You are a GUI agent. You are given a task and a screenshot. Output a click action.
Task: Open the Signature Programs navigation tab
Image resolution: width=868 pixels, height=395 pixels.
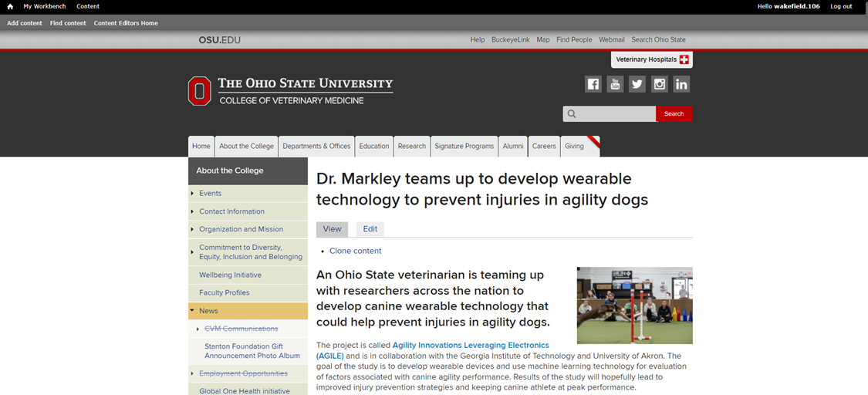click(464, 146)
